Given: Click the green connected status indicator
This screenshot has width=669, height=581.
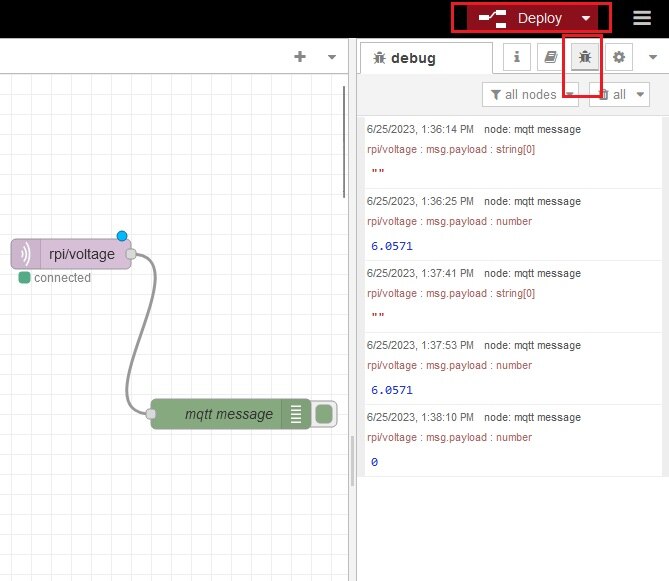Looking at the screenshot, I should tap(24, 278).
